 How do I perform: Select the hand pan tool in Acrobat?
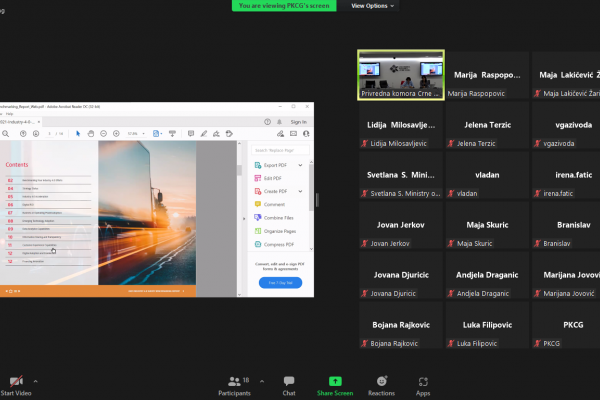pyautogui.click(x=91, y=134)
